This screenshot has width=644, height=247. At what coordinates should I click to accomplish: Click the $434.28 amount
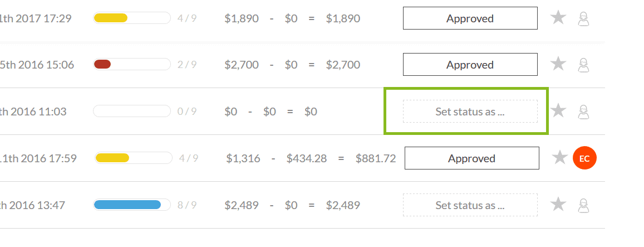click(x=306, y=158)
